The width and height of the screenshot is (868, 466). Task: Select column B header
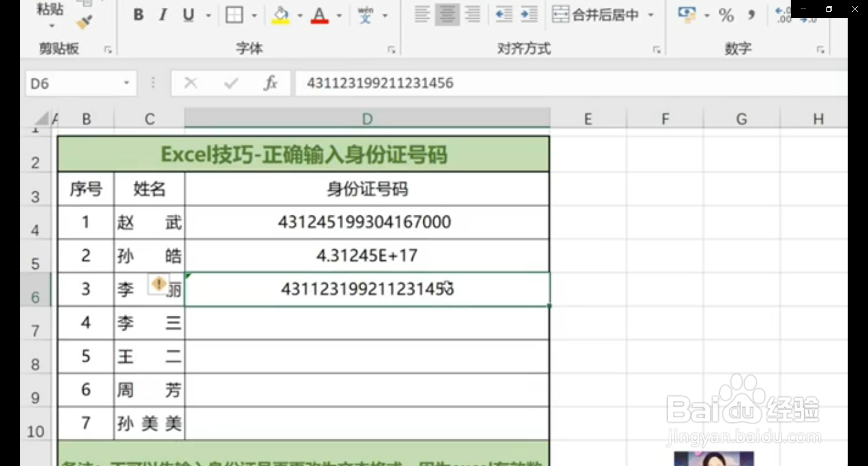[86, 119]
